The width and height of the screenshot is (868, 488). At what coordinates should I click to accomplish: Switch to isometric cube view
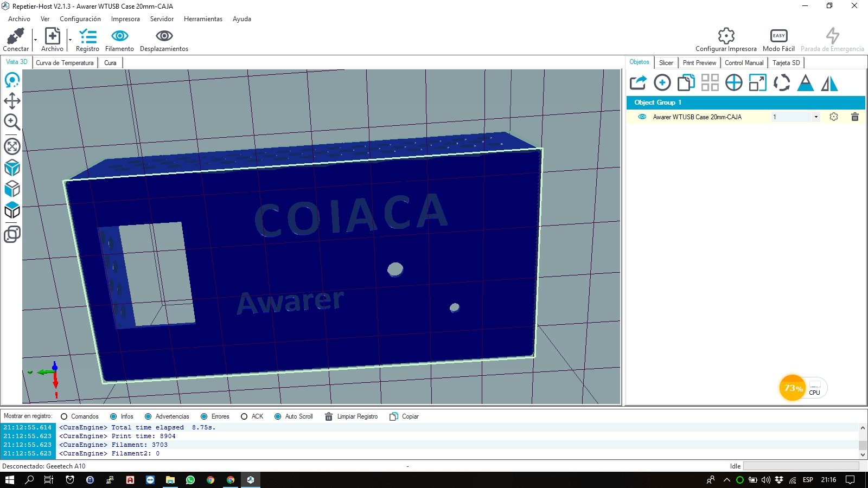coord(12,168)
